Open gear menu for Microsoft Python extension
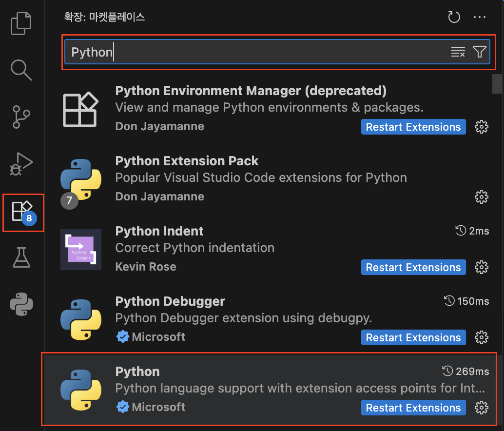The height and width of the screenshot is (431, 504). click(481, 408)
